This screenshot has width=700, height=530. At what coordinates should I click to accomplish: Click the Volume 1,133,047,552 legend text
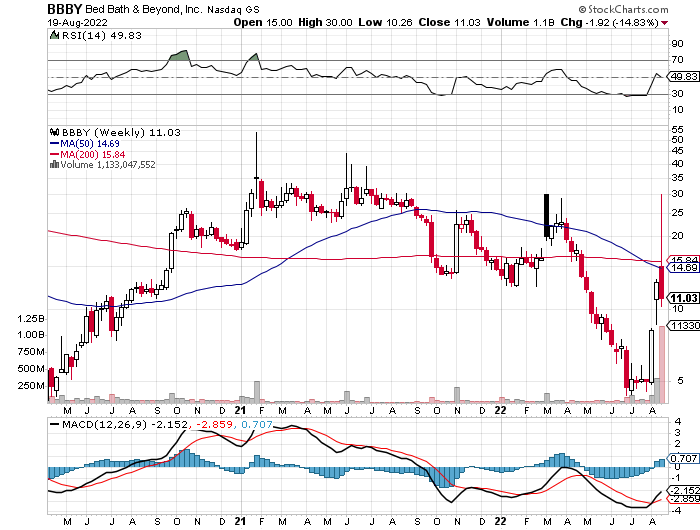[108, 165]
